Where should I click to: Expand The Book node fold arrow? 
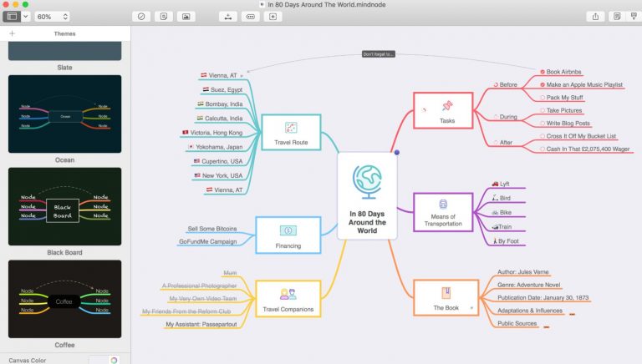(471, 307)
